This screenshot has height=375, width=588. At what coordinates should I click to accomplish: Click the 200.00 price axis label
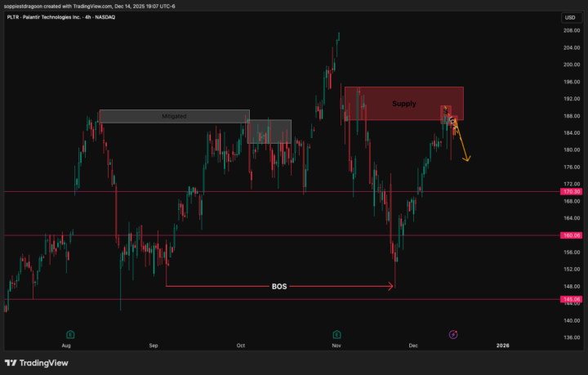572,65
